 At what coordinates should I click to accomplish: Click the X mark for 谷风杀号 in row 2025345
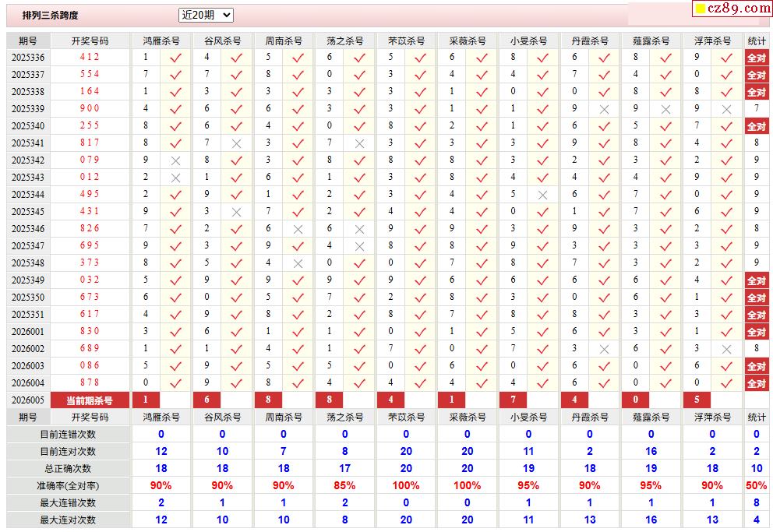pos(237,212)
